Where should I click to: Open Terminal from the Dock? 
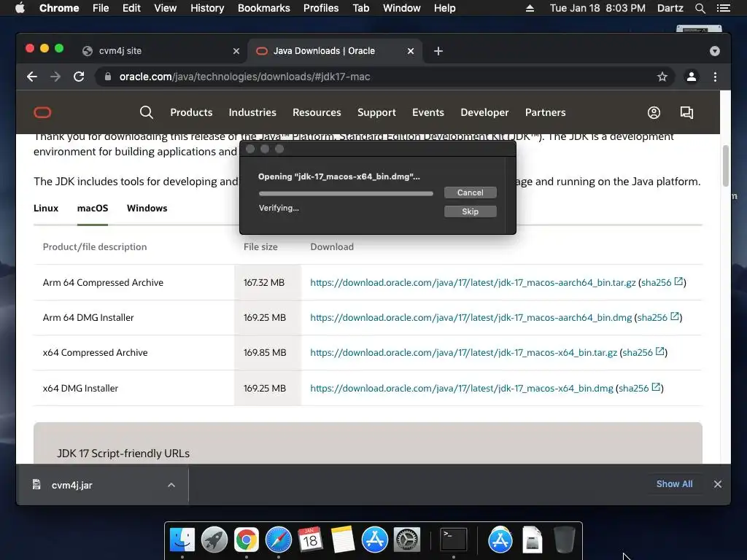click(453, 540)
